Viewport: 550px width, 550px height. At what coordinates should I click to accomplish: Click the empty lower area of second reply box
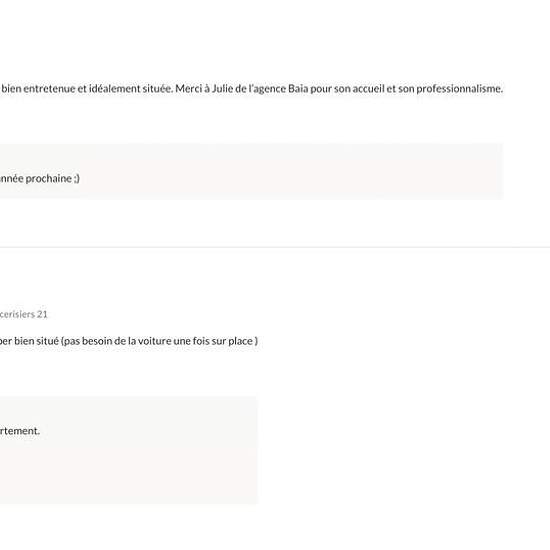pos(129,474)
